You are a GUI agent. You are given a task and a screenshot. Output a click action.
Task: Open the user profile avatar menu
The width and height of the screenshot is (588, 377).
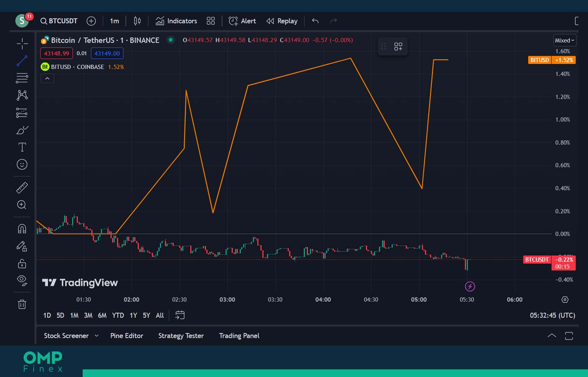click(x=23, y=21)
